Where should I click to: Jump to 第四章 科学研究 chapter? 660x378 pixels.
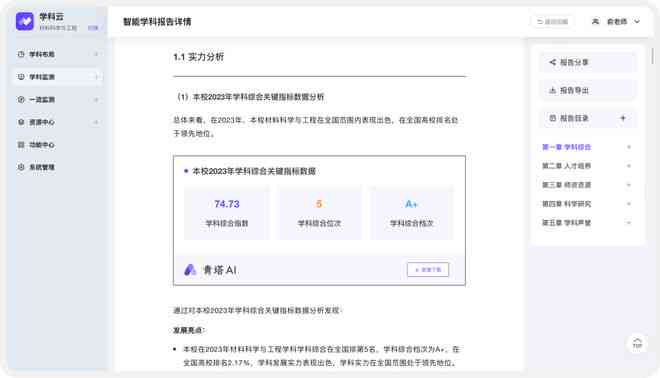coord(567,204)
